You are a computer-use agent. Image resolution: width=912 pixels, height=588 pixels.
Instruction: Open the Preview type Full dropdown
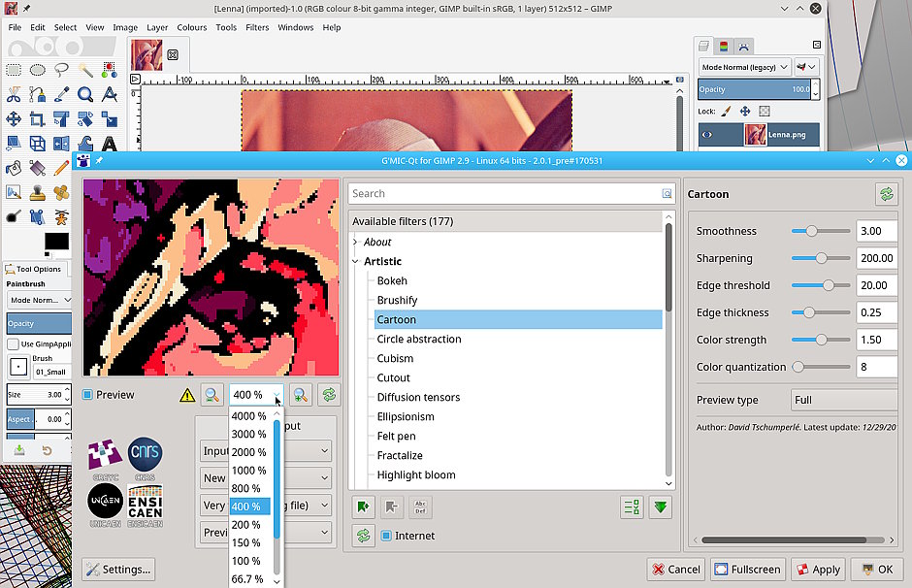[x=843, y=400]
